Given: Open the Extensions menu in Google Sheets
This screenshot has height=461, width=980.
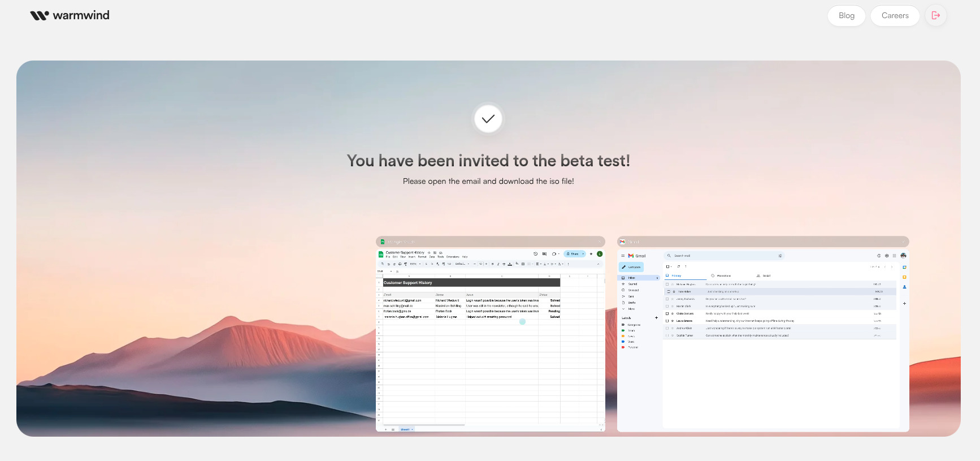Looking at the screenshot, I should click(453, 257).
